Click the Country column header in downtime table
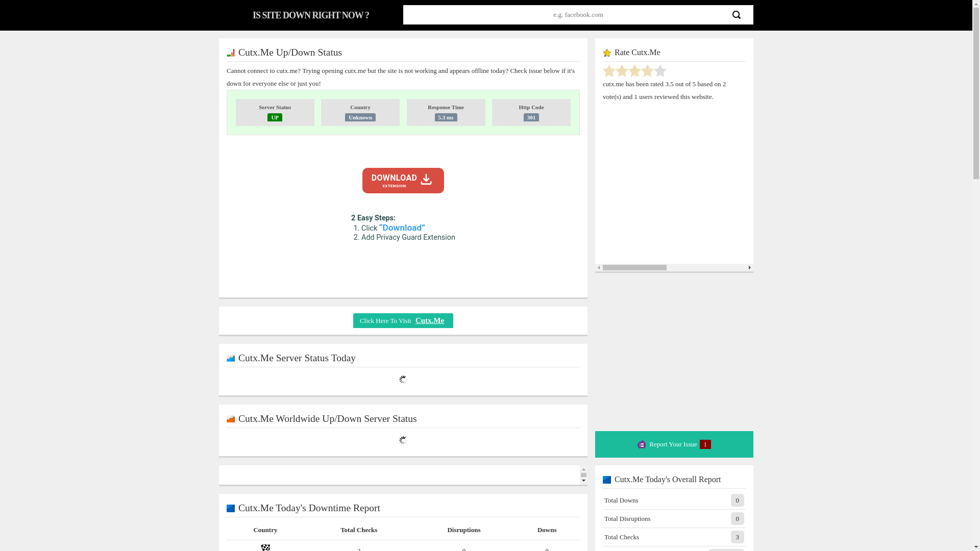 [x=265, y=530]
